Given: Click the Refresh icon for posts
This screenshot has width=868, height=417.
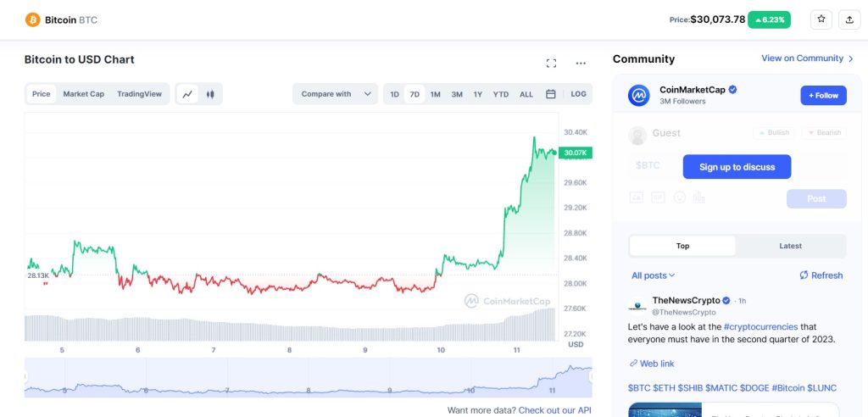Looking at the screenshot, I should pyautogui.click(x=804, y=275).
